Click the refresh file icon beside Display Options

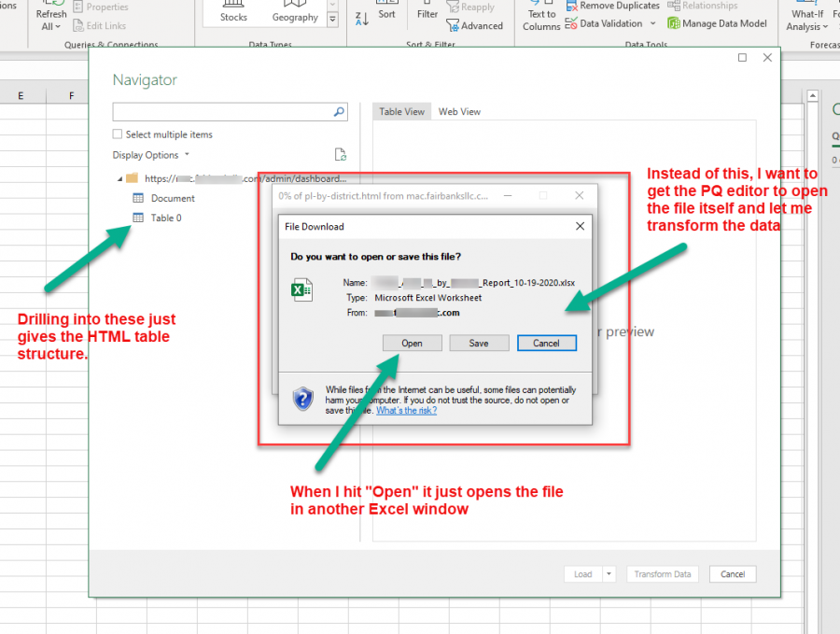click(x=340, y=154)
